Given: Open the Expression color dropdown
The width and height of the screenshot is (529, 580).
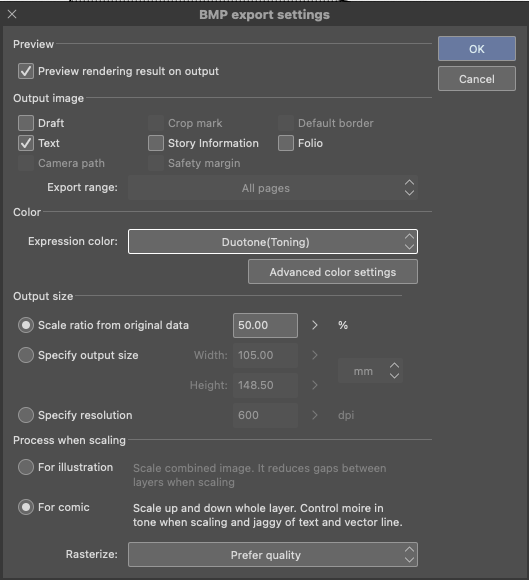Looking at the screenshot, I should pyautogui.click(x=273, y=242).
